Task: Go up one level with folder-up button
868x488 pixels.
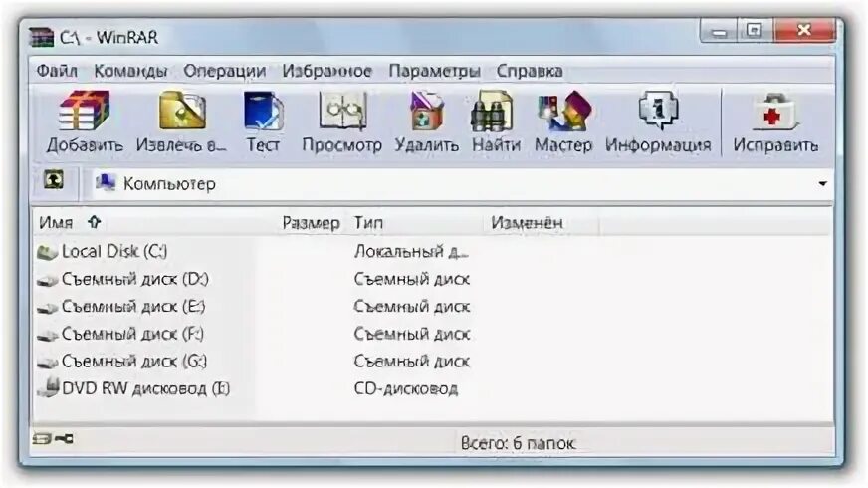Action: (x=54, y=180)
